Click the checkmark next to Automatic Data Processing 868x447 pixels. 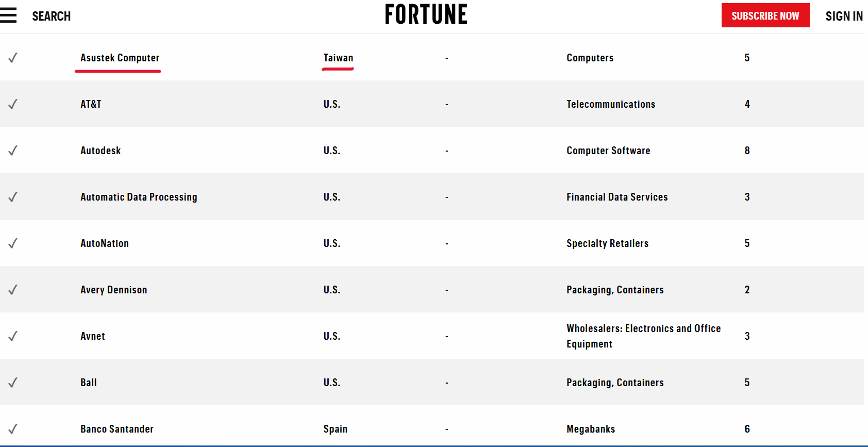[13, 197]
